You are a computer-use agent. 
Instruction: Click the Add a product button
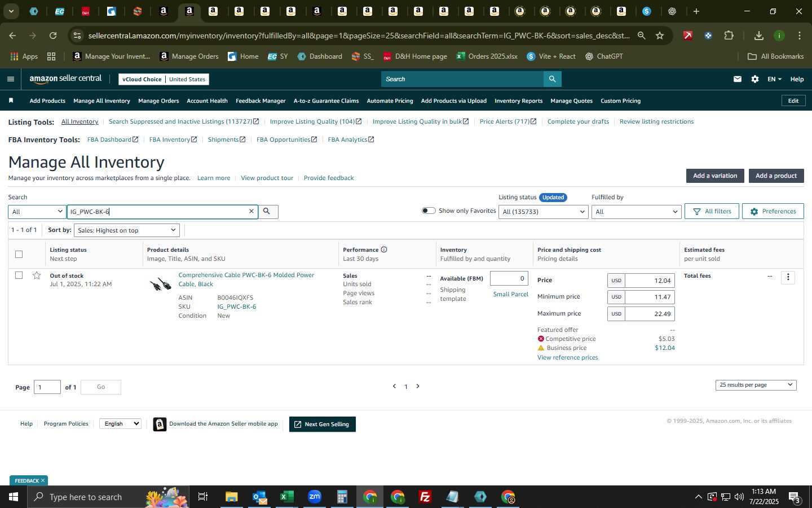pyautogui.click(x=776, y=176)
